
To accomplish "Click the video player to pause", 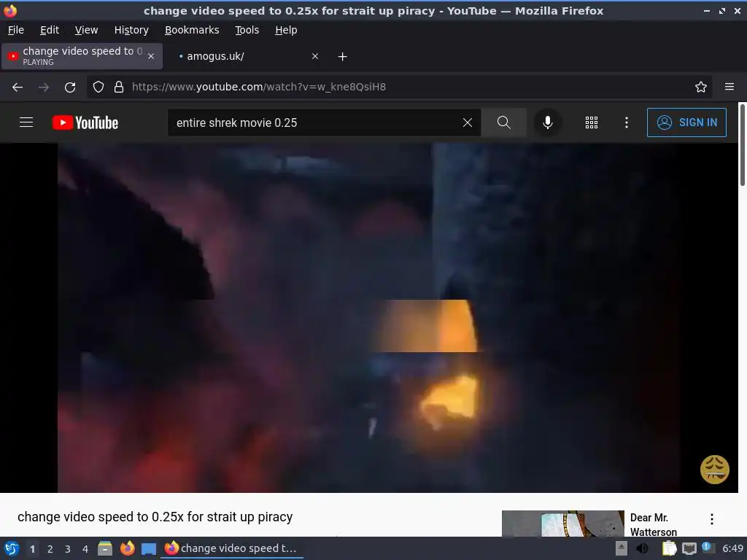I will pos(368,318).
